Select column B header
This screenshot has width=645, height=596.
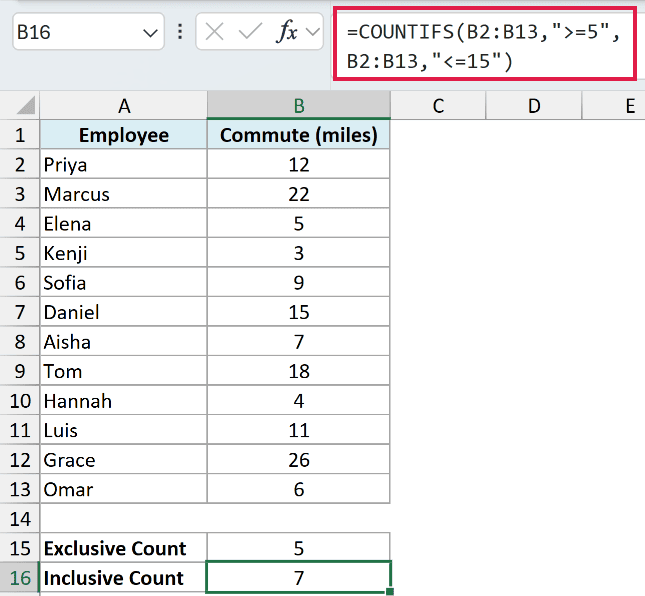tap(299, 106)
